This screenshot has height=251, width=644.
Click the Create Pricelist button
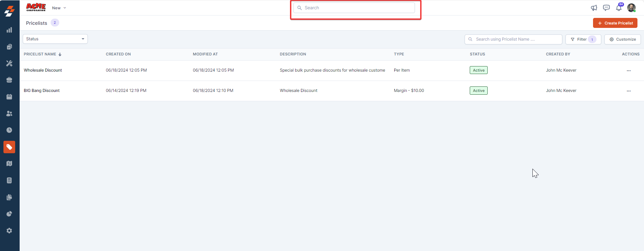pyautogui.click(x=615, y=23)
